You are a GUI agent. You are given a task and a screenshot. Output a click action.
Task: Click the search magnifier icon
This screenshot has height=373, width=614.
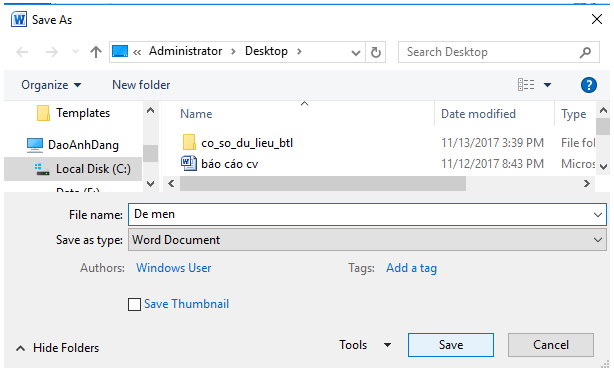[585, 52]
